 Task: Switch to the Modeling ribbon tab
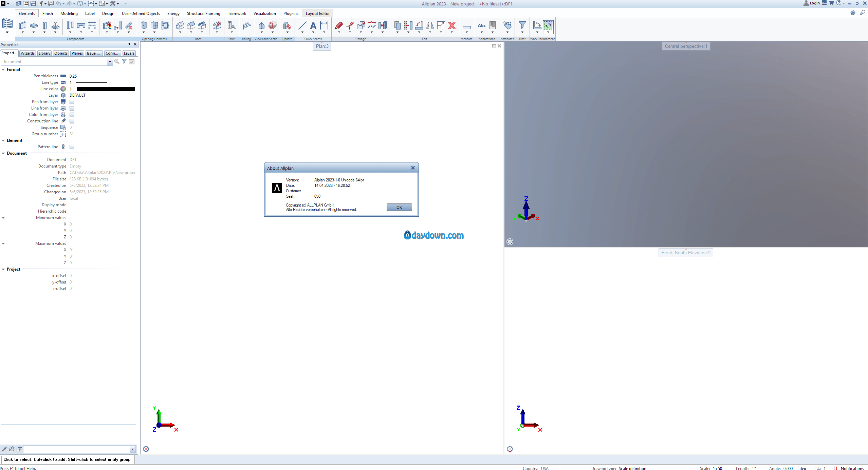coord(69,14)
